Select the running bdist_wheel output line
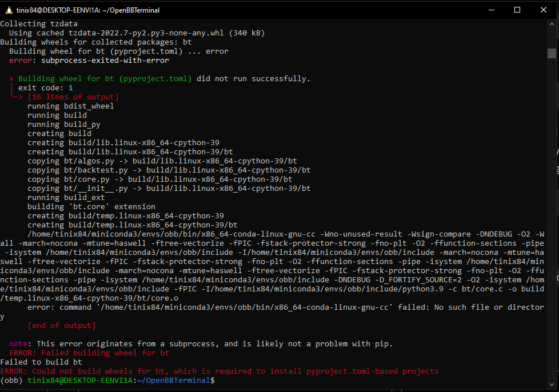 tap(69, 106)
